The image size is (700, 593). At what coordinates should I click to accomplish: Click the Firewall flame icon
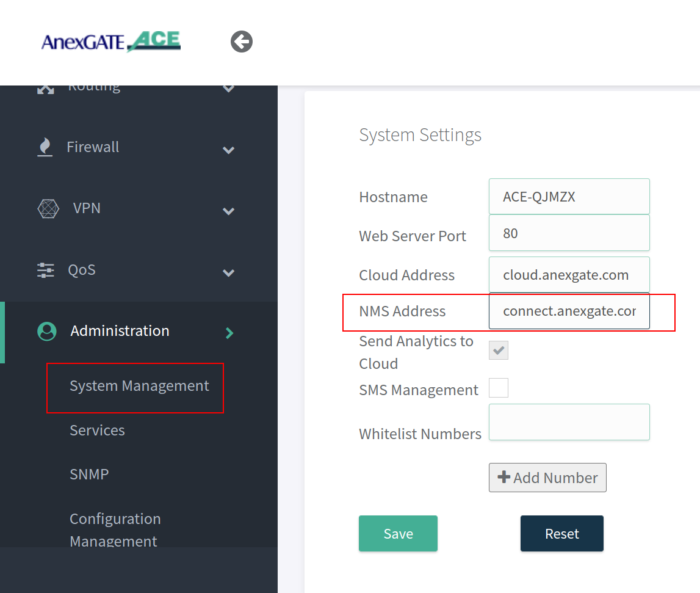[45, 147]
